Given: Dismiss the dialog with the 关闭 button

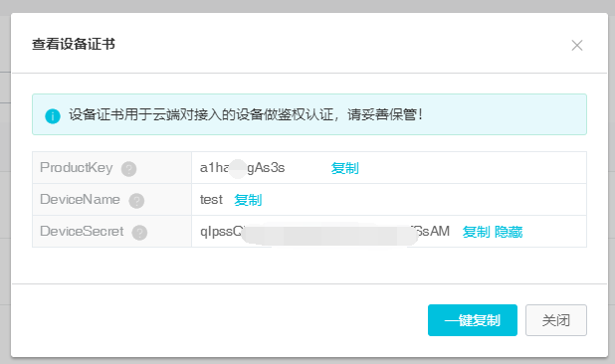Looking at the screenshot, I should 556,320.
